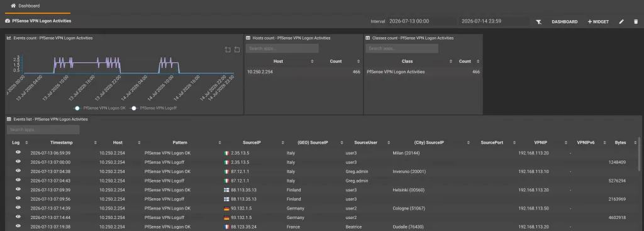View log for 2026-07-13 07:14:44 event
This screenshot has width=644, height=231.
point(18,217)
